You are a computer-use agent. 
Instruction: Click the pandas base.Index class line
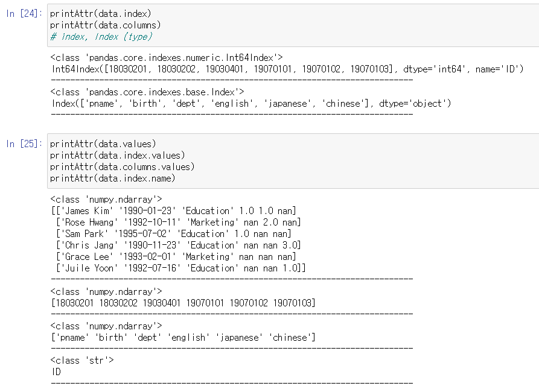[x=147, y=92]
